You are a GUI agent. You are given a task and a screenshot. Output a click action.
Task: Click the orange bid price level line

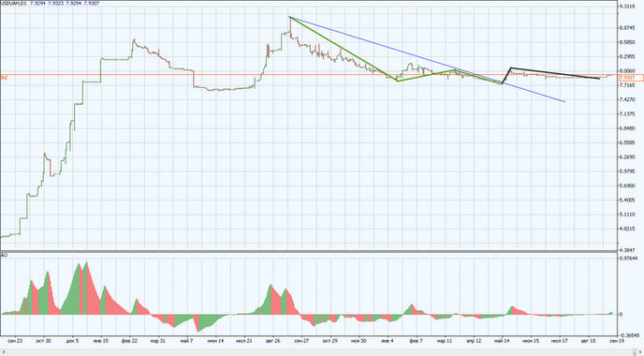pos(308,75)
